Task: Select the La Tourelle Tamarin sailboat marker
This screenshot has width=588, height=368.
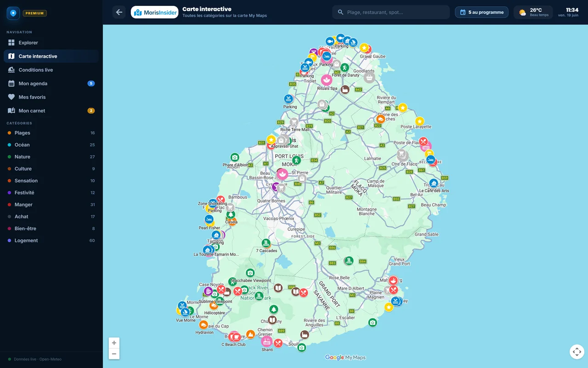Action: coord(207,250)
